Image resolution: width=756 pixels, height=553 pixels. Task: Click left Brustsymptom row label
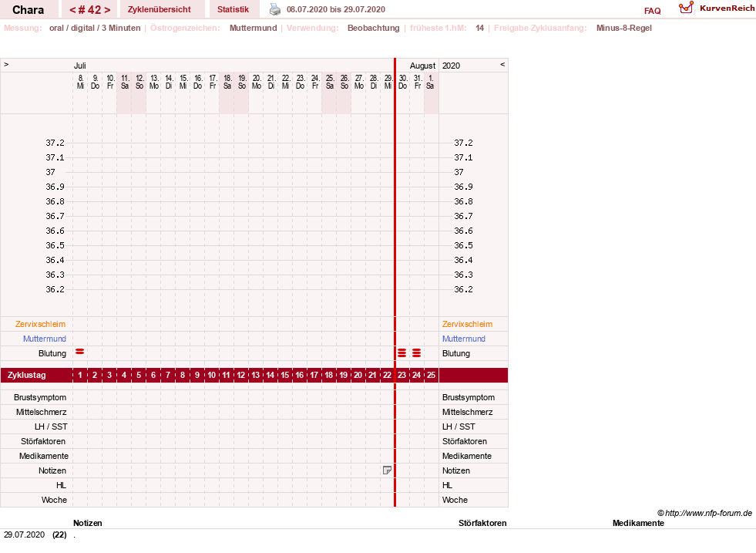pyautogui.click(x=40, y=398)
